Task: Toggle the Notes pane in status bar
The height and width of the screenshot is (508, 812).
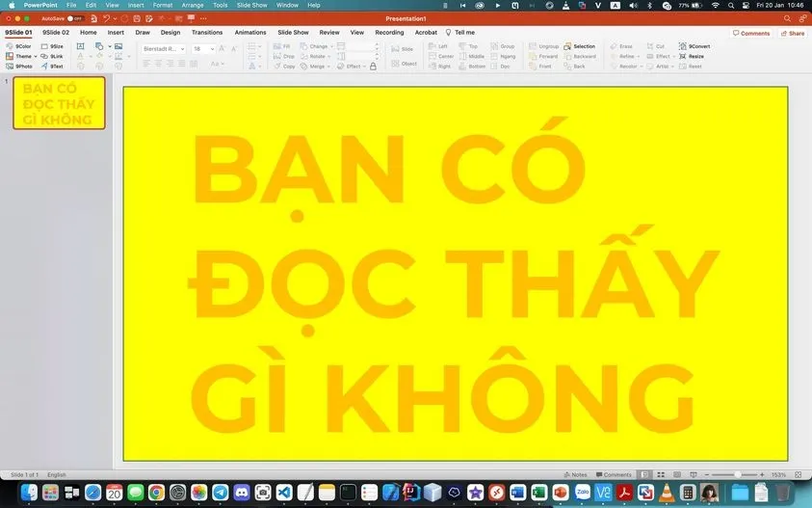Action: tap(574, 474)
